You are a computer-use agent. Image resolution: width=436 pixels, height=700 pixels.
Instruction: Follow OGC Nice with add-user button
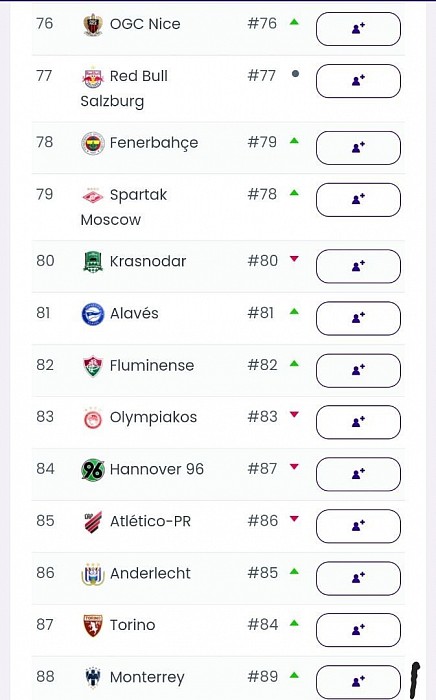coord(358,29)
